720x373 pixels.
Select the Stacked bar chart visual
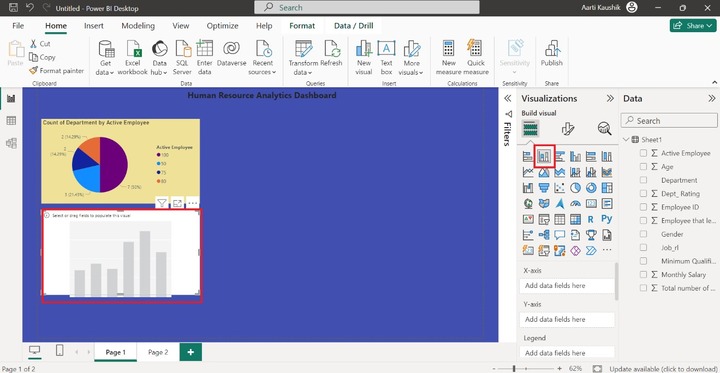coord(528,157)
